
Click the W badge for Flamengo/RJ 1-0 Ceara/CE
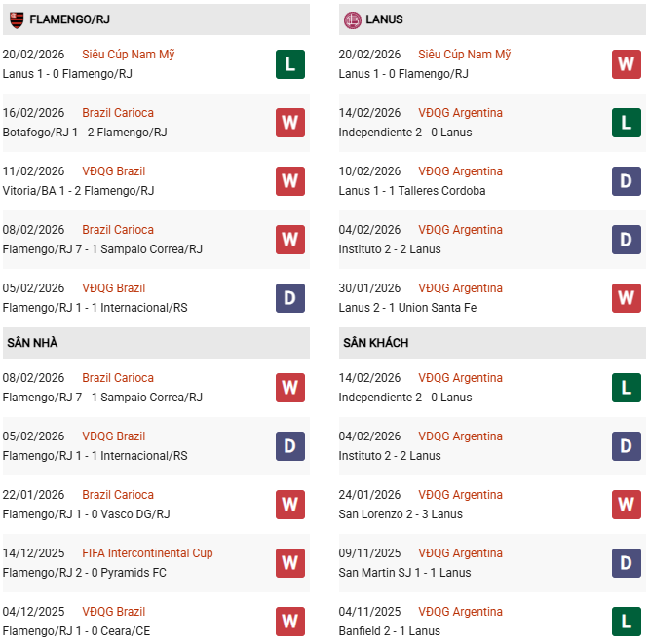[290, 622]
